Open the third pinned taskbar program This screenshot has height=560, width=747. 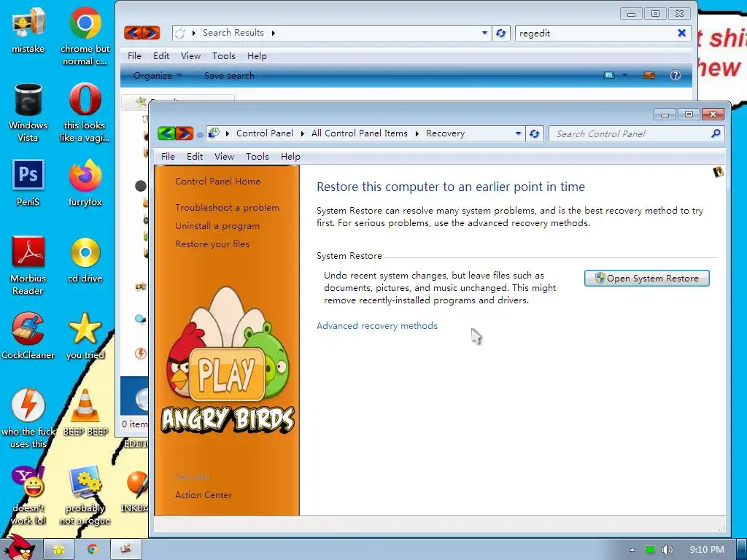[125, 550]
